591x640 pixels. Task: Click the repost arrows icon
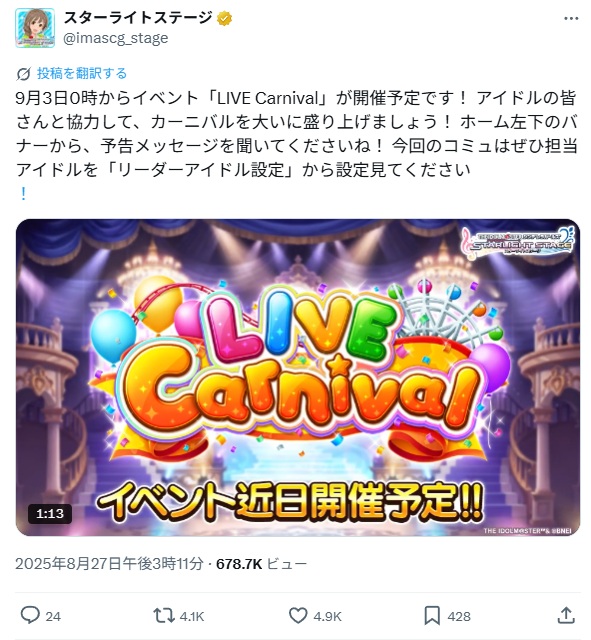pyautogui.click(x=164, y=616)
